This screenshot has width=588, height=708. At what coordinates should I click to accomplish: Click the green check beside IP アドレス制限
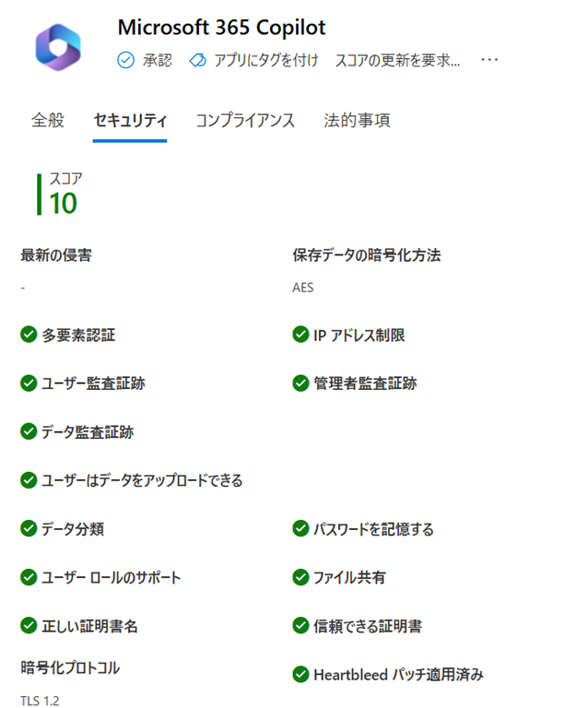coord(300,335)
